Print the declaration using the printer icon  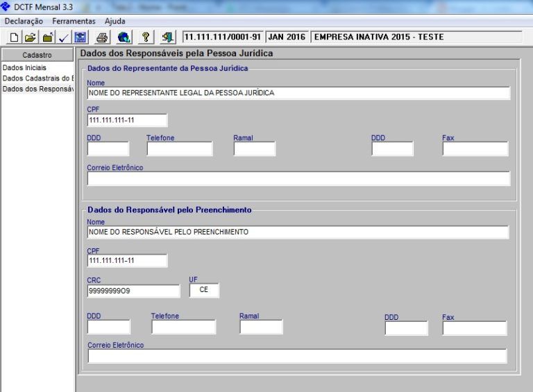coord(102,37)
